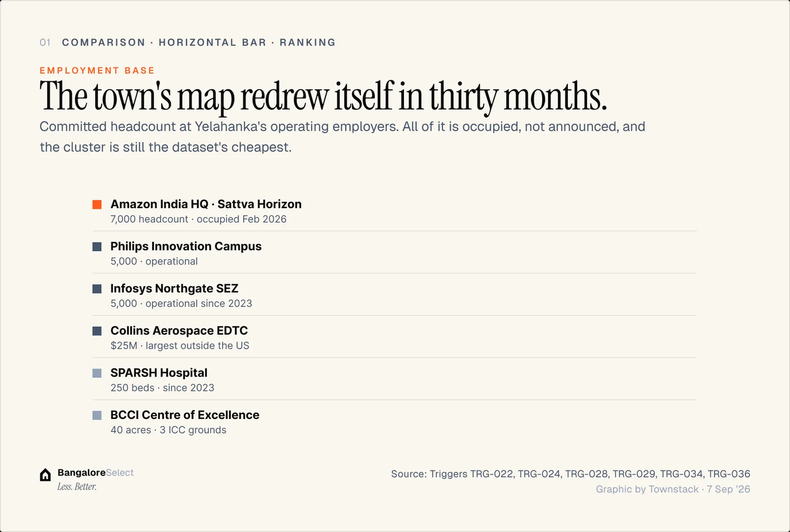Click the '7,000 headcount · occupied Feb 2026' line

click(x=198, y=219)
